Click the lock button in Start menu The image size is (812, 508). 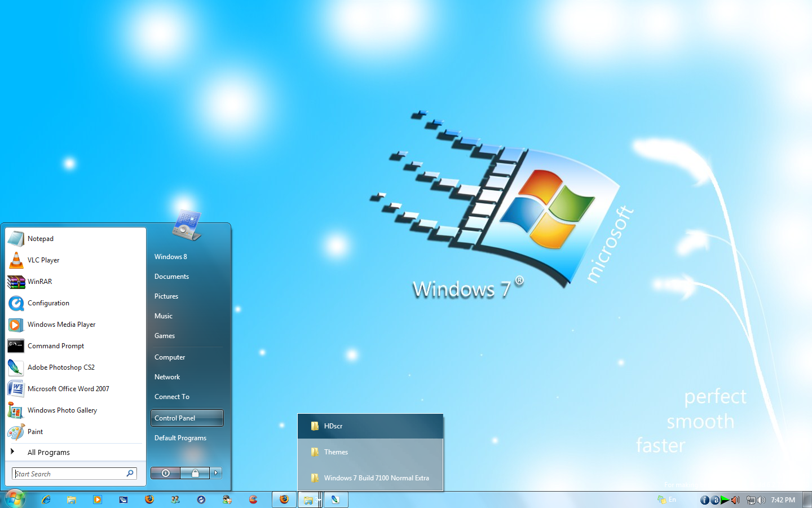[195, 473]
